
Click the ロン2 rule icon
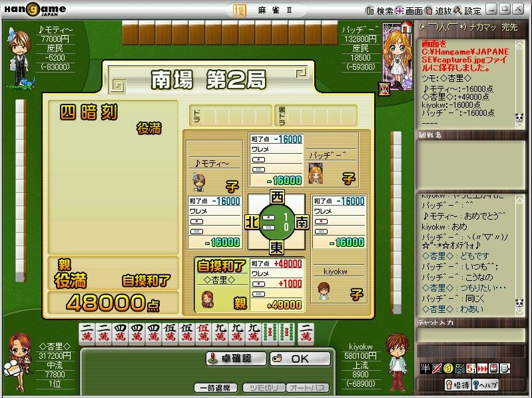tap(459, 368)
